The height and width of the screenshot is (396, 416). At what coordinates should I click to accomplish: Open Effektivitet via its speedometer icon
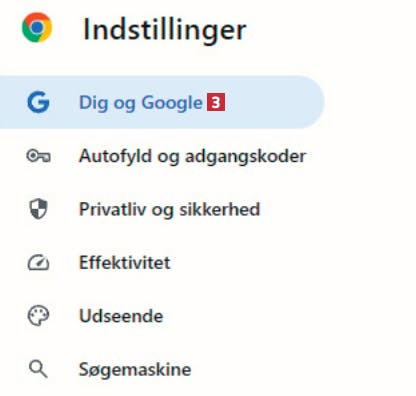tap(38, 263)
